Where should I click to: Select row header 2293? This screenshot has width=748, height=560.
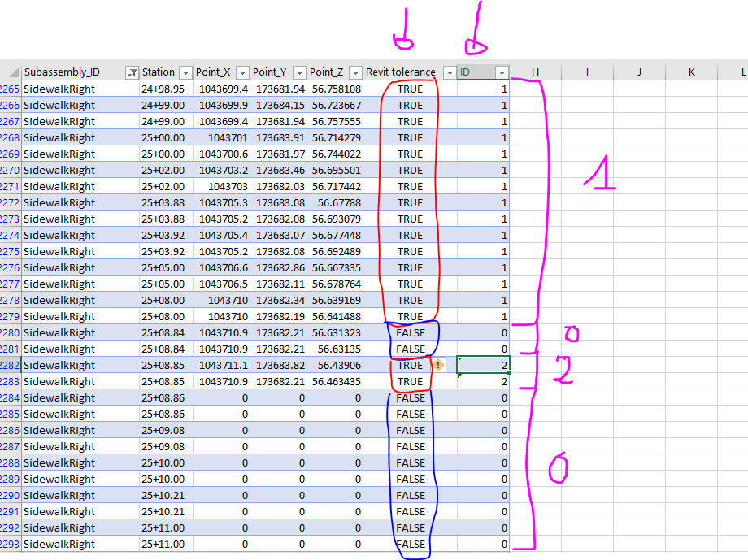10,545
